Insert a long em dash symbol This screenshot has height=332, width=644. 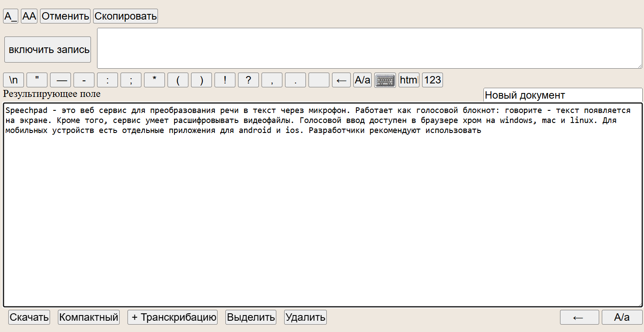point(60,80)
